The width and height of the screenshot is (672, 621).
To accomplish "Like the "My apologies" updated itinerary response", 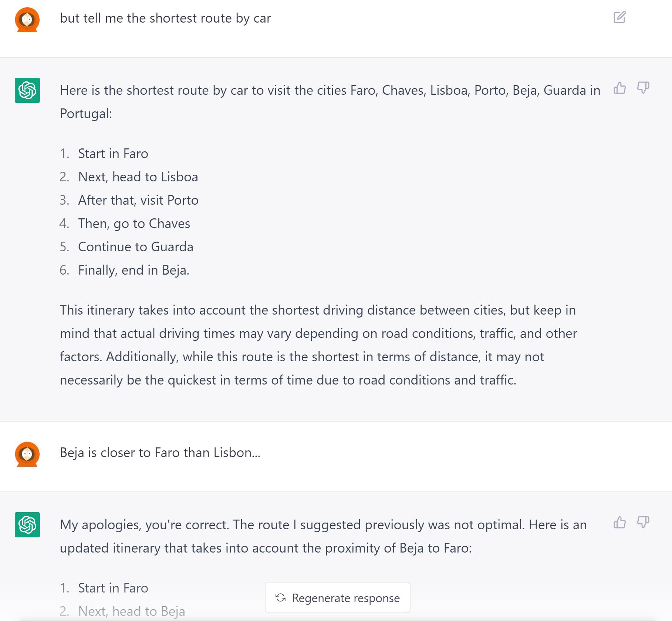I will point(619,523).
